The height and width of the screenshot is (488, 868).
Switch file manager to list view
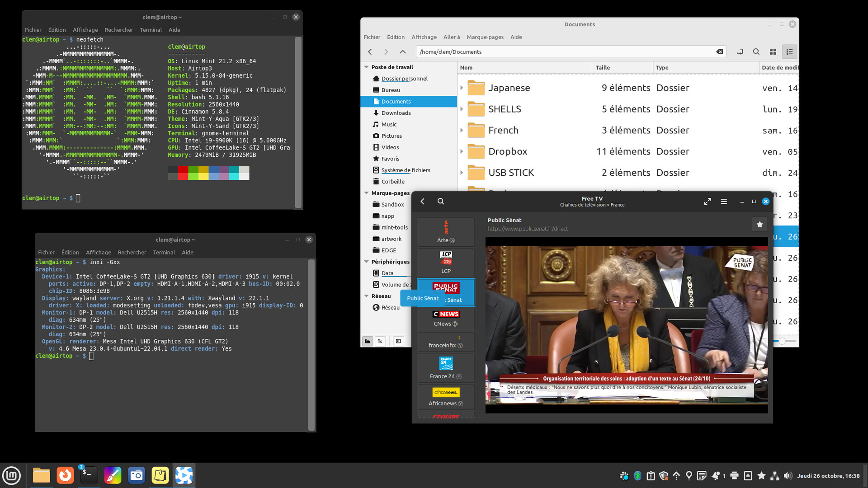[x=789, y=52]
